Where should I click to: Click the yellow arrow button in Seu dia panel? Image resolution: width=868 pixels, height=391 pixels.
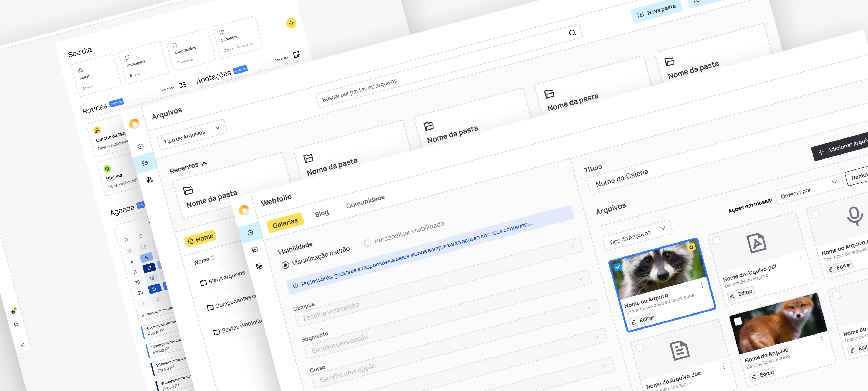click(291, 23)
